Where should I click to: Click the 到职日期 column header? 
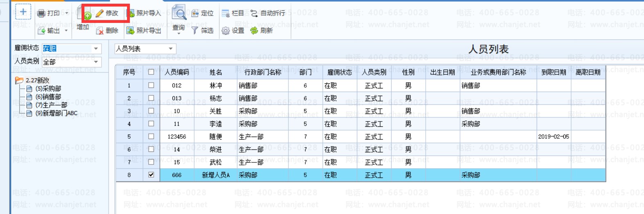coord(554,72)
